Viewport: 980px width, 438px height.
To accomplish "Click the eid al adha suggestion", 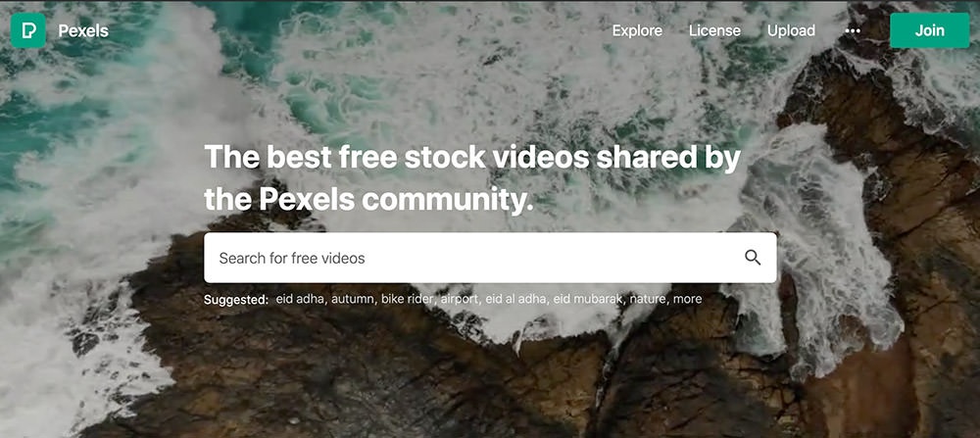I will (x=515, y=299).
